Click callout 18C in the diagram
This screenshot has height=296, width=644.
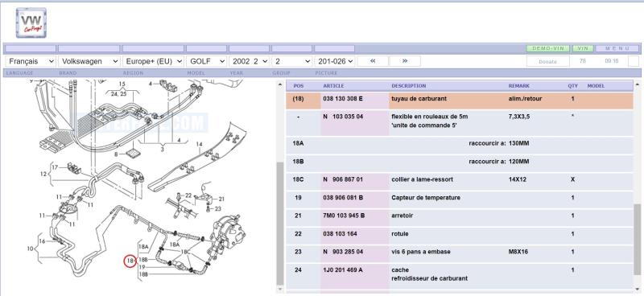186,252
